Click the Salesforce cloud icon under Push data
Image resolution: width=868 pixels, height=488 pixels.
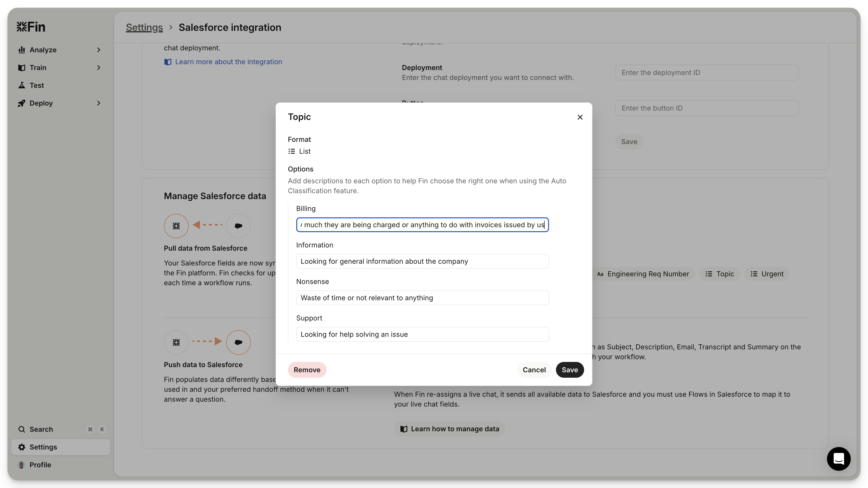tap(238, 342)
